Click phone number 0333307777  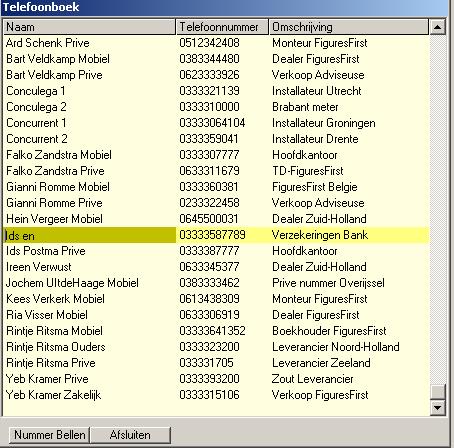point(209,155)
